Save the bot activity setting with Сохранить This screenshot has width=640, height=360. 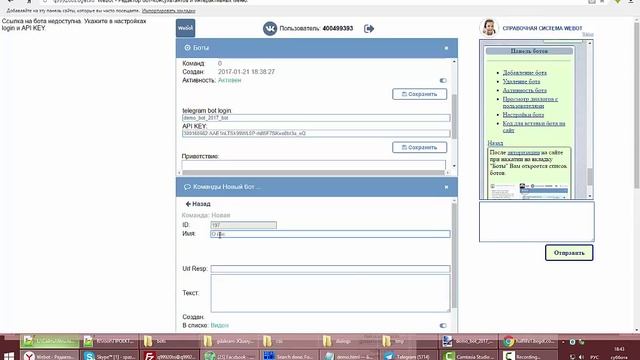[x=419, y=94]
